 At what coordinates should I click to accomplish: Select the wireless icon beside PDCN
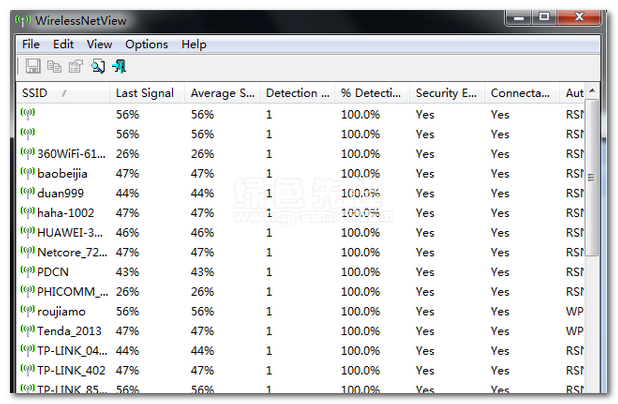tap(28, 271)
